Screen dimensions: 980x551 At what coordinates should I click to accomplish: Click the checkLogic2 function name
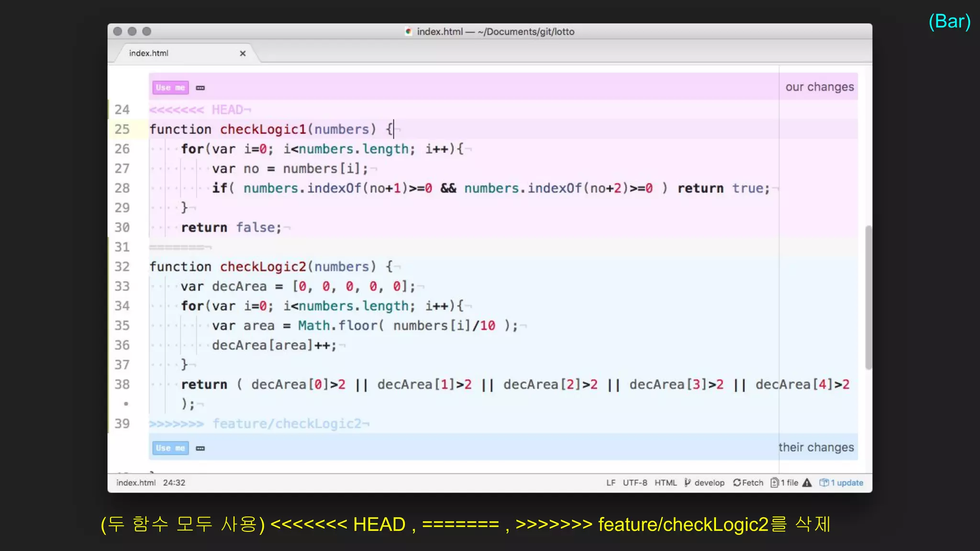pyautogui.click(x=263, y=266)
